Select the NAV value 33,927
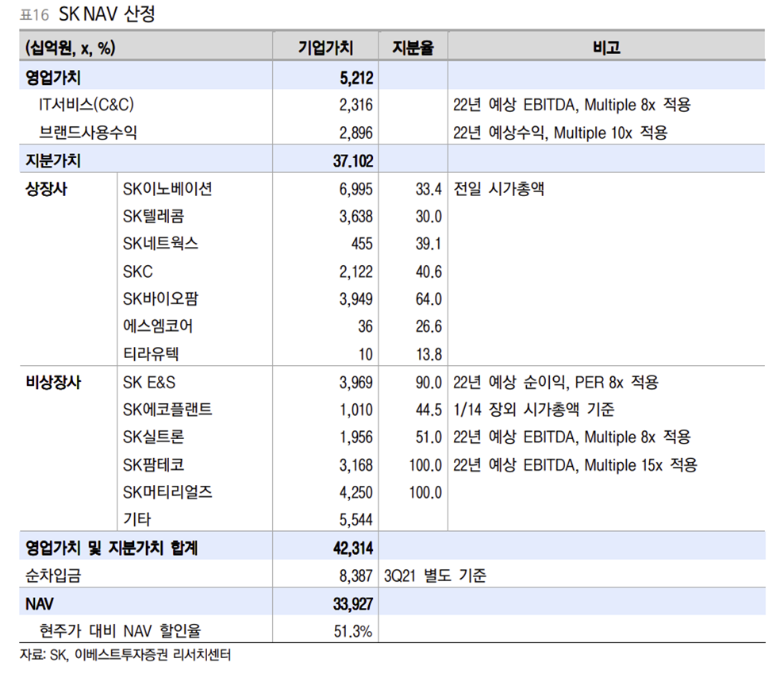 coord(353,604)
